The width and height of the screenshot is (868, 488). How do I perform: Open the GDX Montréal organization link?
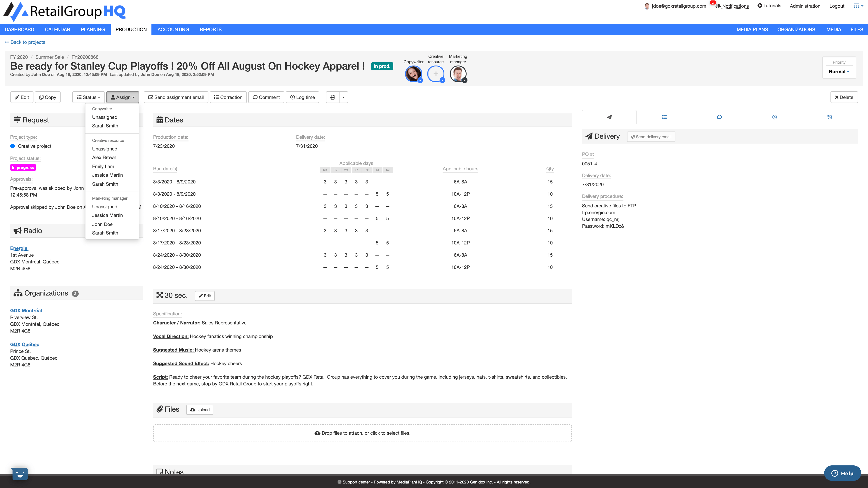[x=26, y=310]
